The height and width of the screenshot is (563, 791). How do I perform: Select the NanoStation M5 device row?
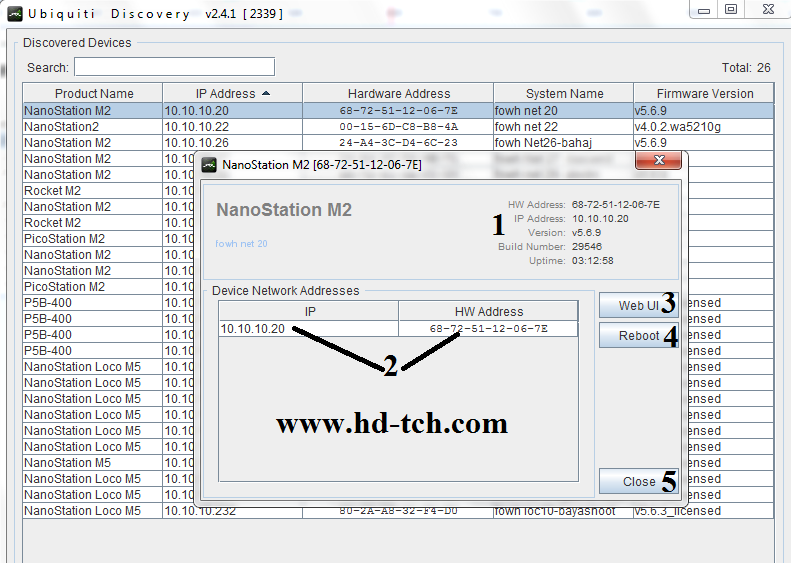point(92,463)
